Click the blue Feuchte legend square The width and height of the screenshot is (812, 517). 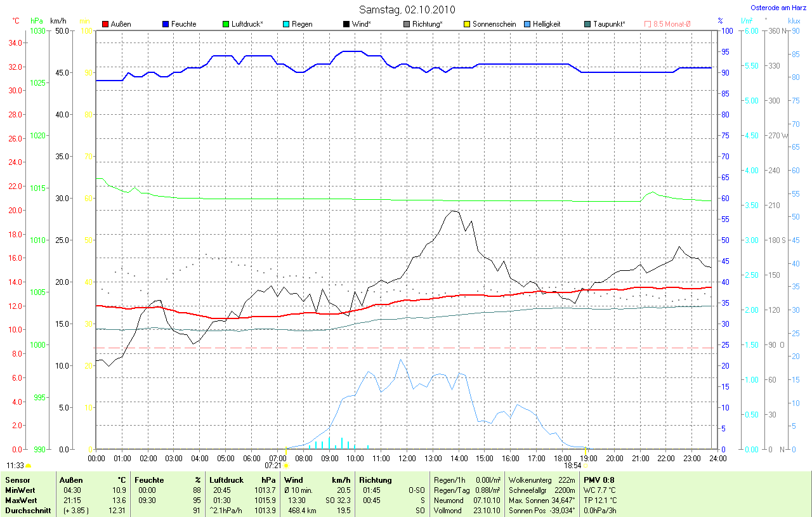(166, 24)
